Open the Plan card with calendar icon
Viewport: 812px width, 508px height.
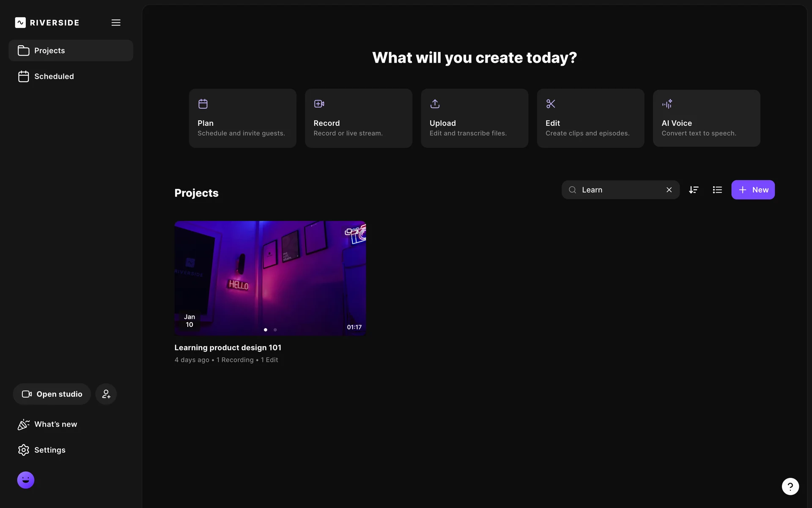pos(242,118)
